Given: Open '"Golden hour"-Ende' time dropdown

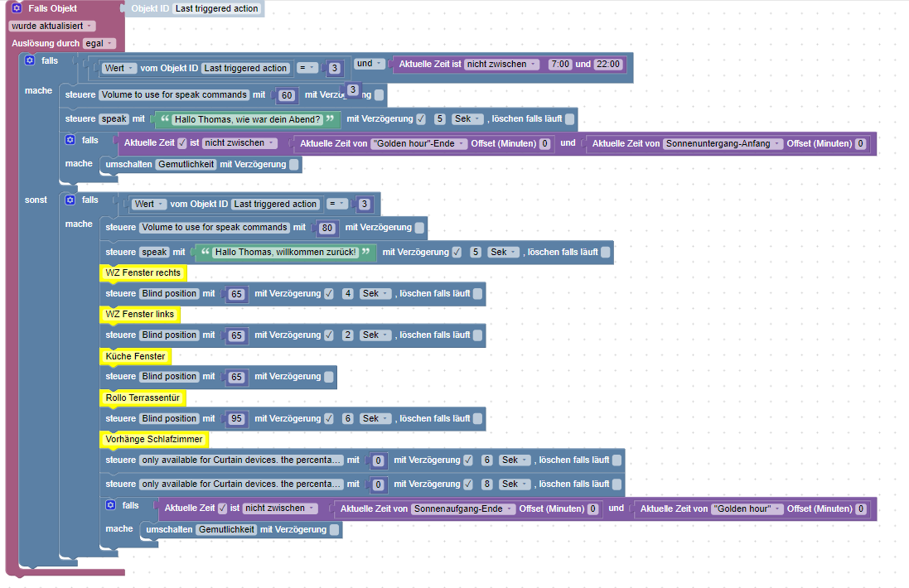Looking at the screenshot, I should (x=420, y=143).
